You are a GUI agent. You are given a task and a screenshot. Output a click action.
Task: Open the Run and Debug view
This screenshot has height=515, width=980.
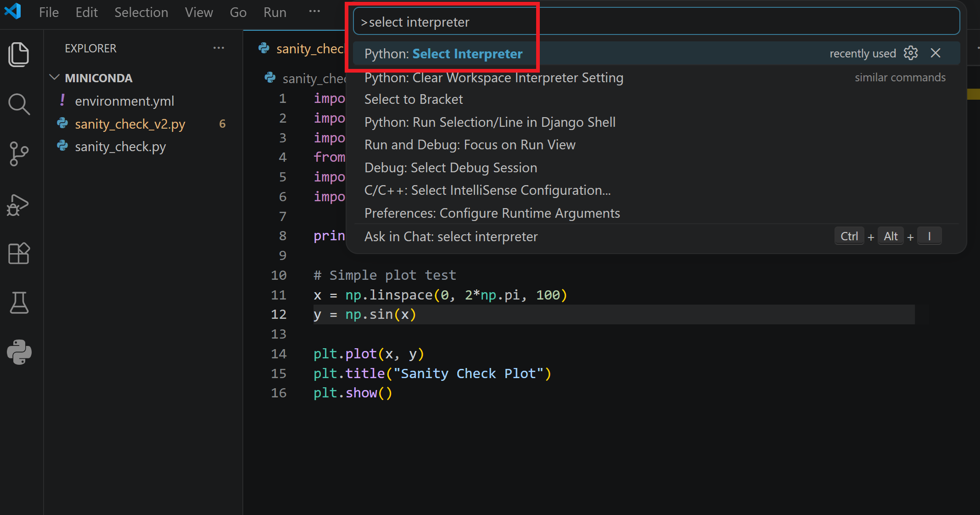point(19,204)
